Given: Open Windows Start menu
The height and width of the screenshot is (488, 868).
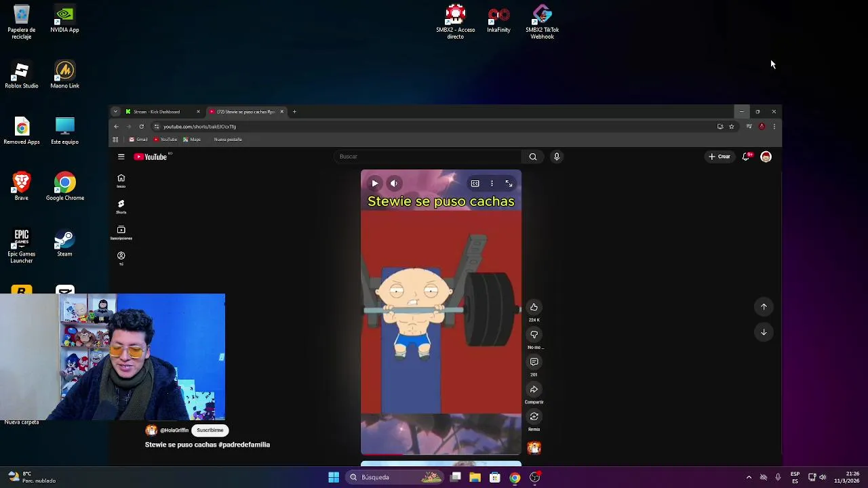Looking at the screenshot, I should point(334,477).
